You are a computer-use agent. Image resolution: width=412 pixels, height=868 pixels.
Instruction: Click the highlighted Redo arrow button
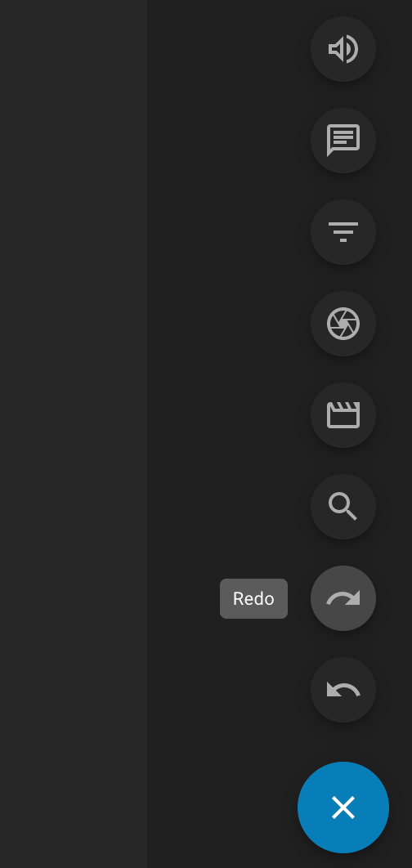click(343, 598)
